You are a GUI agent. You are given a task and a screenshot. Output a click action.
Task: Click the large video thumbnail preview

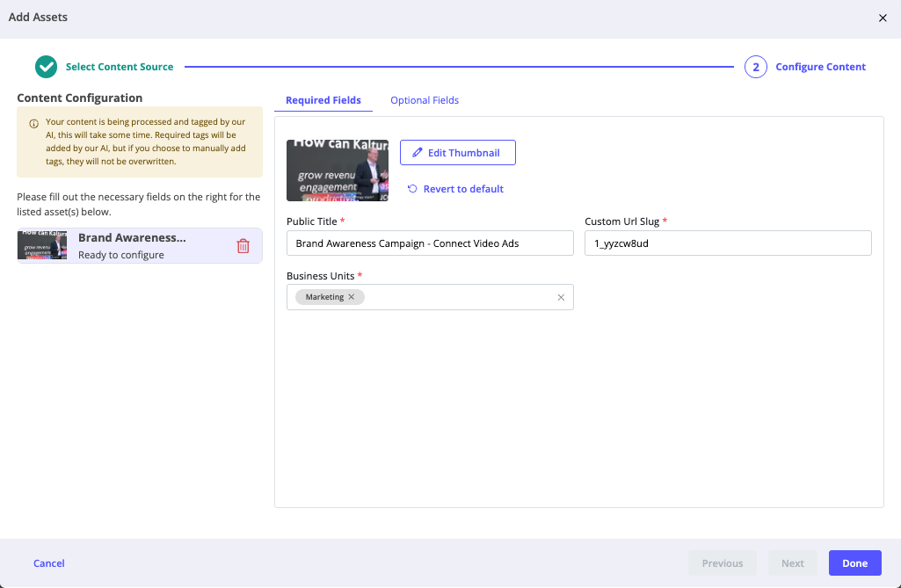pyautogui.click(x=338, y=171)
